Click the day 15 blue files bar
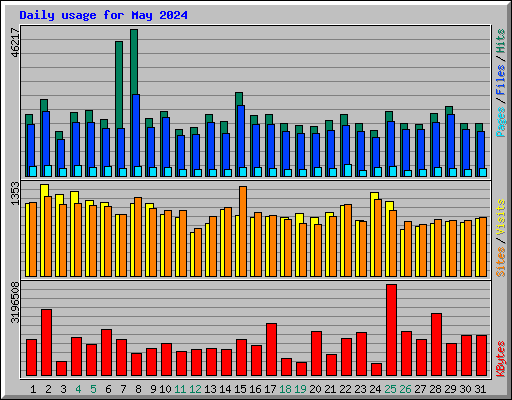512x400 pixels. tap(241, 137)
